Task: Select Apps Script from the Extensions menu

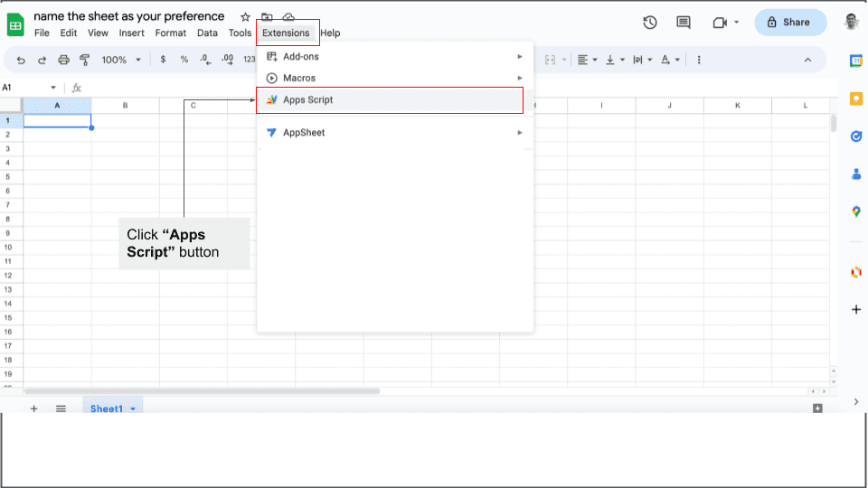Action: (x=307, y=99)
